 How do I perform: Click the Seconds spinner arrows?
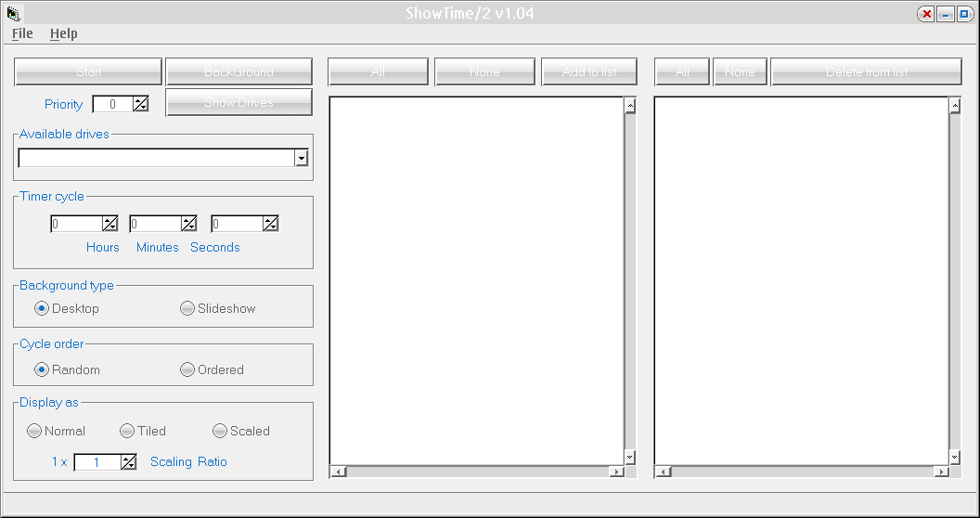[270, 224]
